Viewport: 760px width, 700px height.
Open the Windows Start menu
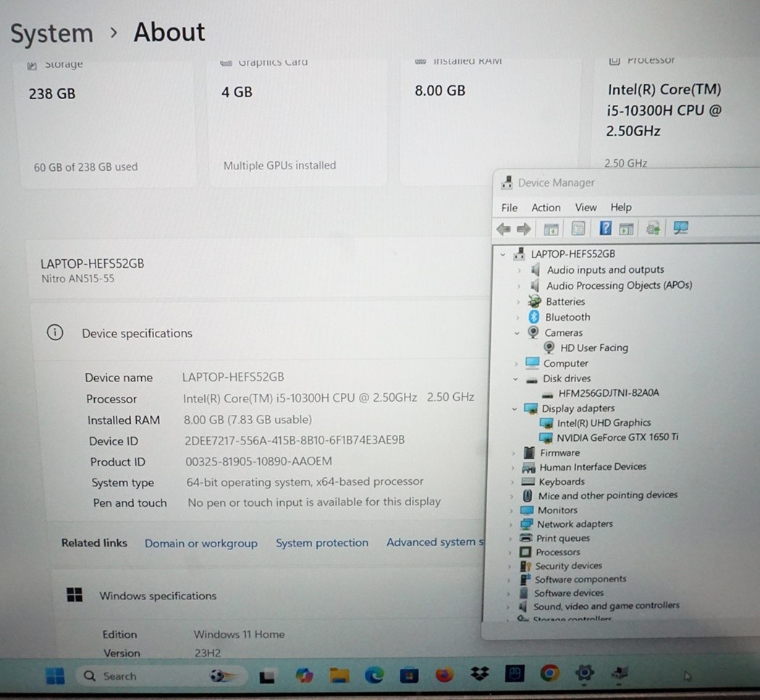click(55, 676)
